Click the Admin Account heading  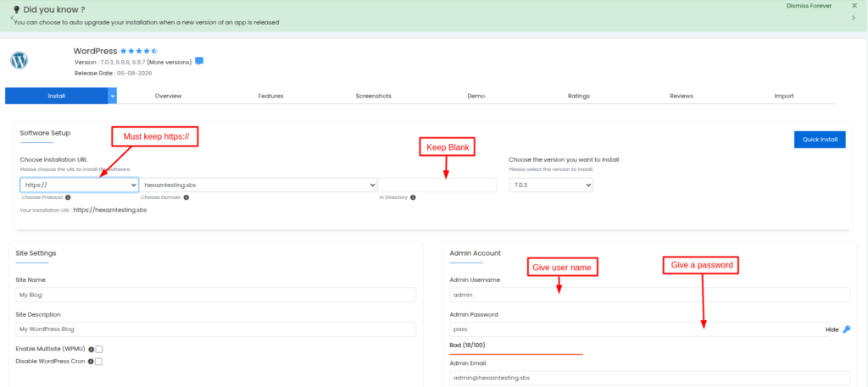(475, 253)
